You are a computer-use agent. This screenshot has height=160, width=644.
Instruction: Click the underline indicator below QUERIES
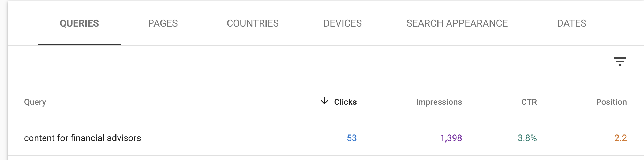click(x=79, y=44)
